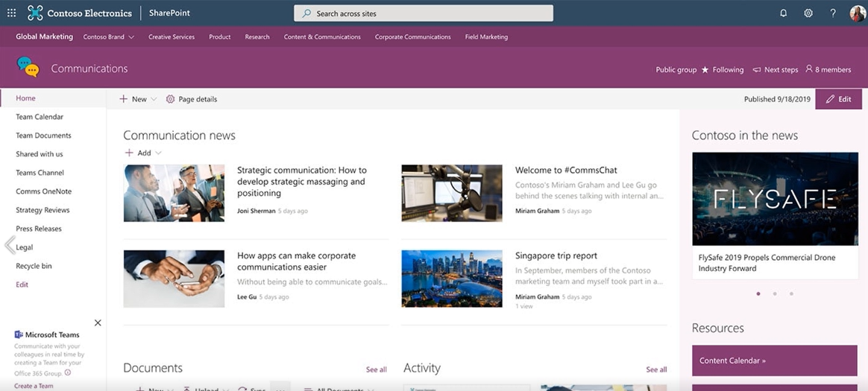Viewport: 868px width, 391px height.
Task: Click the Next steps megaphone icon
Action: click(x=756, y=70)
